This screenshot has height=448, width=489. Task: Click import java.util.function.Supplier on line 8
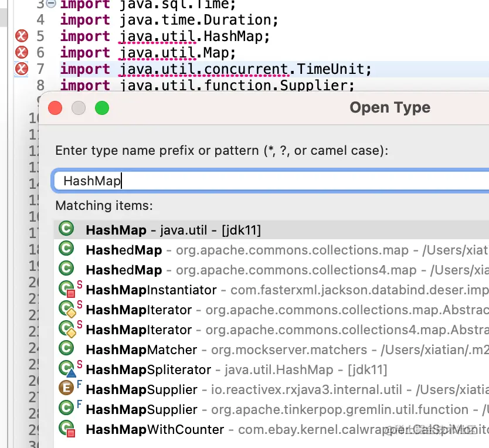[208, 85]
